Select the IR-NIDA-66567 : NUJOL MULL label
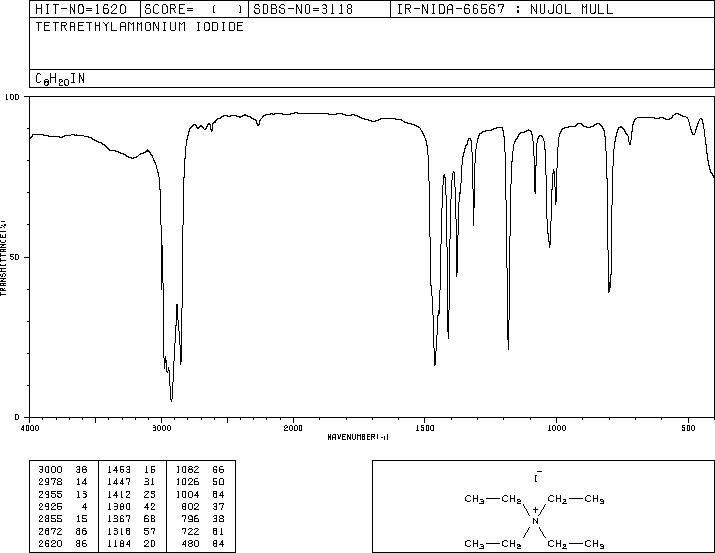The height and width of the screenshot is (553, 715). pyautogui.click(x=505, y=9)
